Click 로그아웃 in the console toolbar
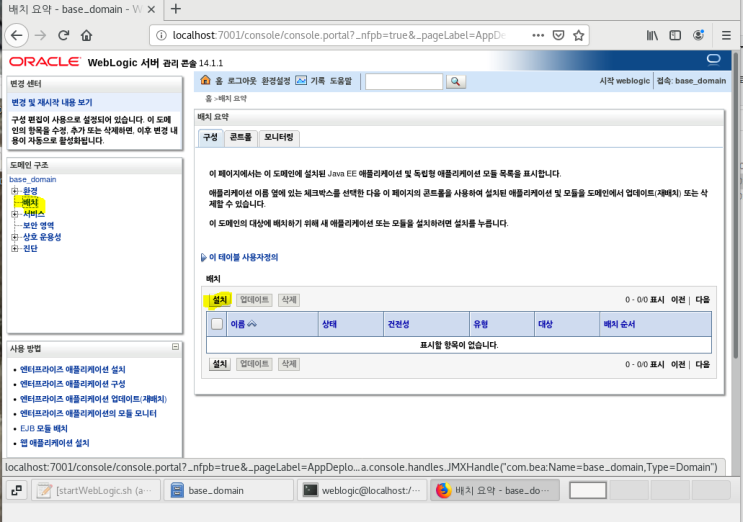 (x=242, y=81)
